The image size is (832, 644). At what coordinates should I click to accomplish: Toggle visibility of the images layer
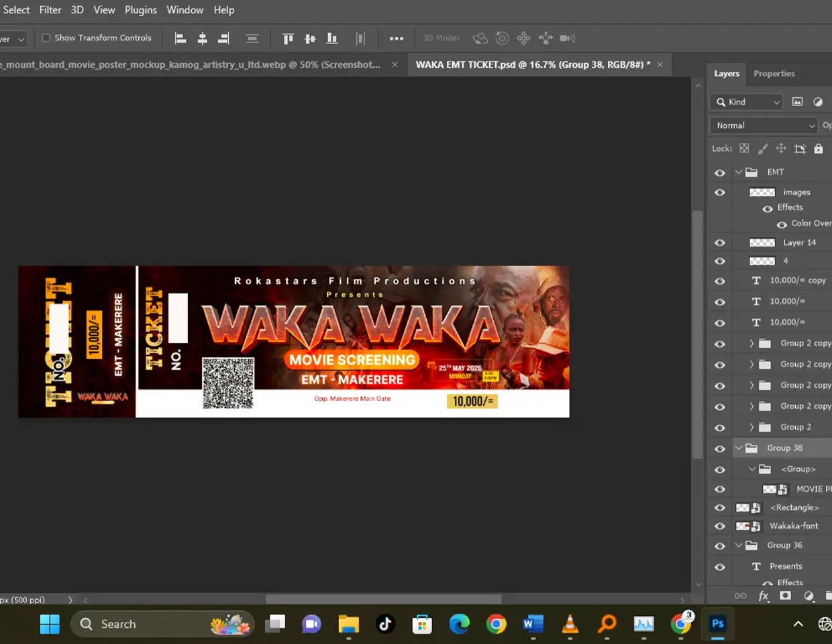pos(720,193)
